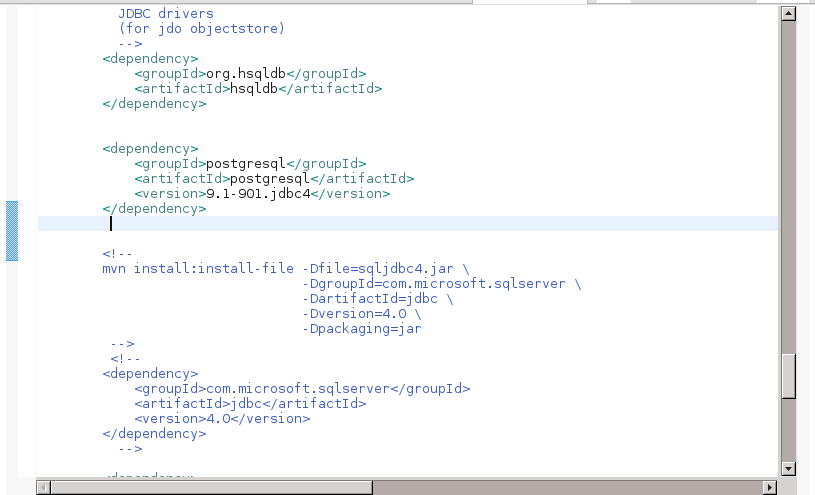Click 'mvn install:install-file' command text
This screenshot has width=815, height=495.
(x=198, y=269)
